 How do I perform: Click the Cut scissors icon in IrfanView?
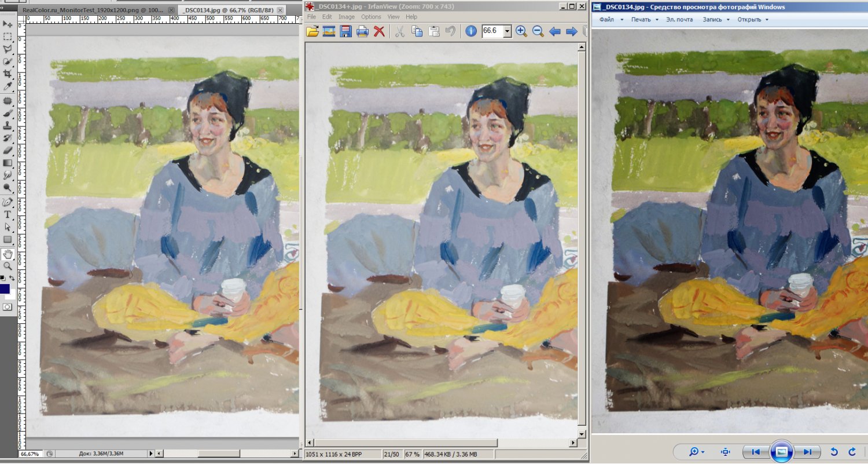point(399,31)
